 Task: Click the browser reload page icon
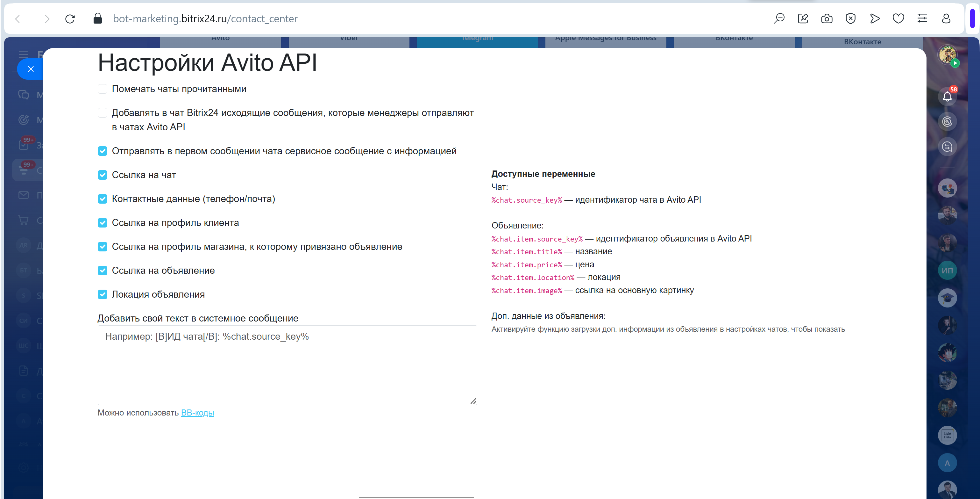(70, 19)
